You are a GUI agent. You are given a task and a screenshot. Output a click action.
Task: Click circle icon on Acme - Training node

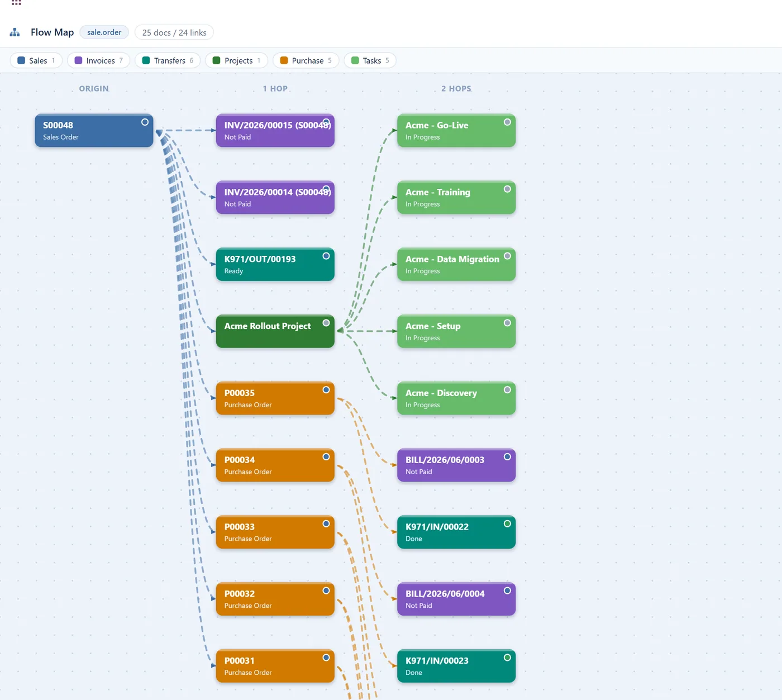(507, 189)
